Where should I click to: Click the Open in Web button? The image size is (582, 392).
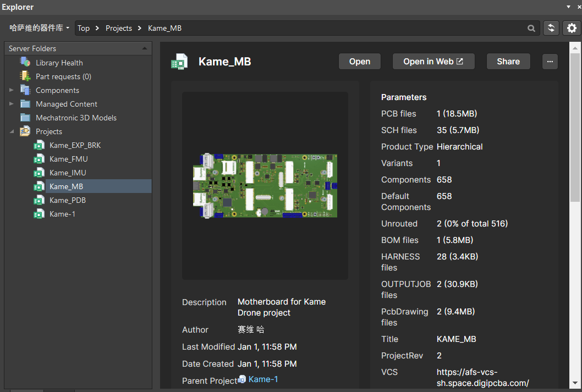tap(433, 62)
